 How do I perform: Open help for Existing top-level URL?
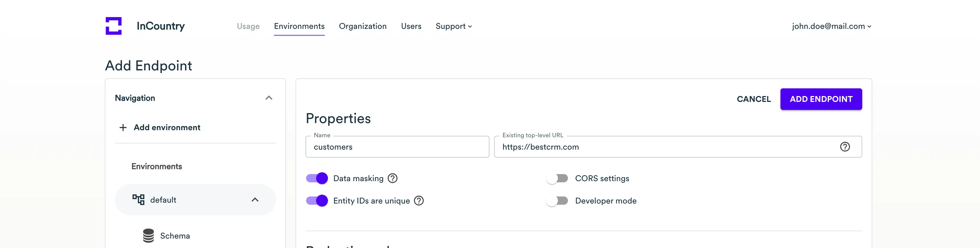pyautogui.click(x=845, y=147)
